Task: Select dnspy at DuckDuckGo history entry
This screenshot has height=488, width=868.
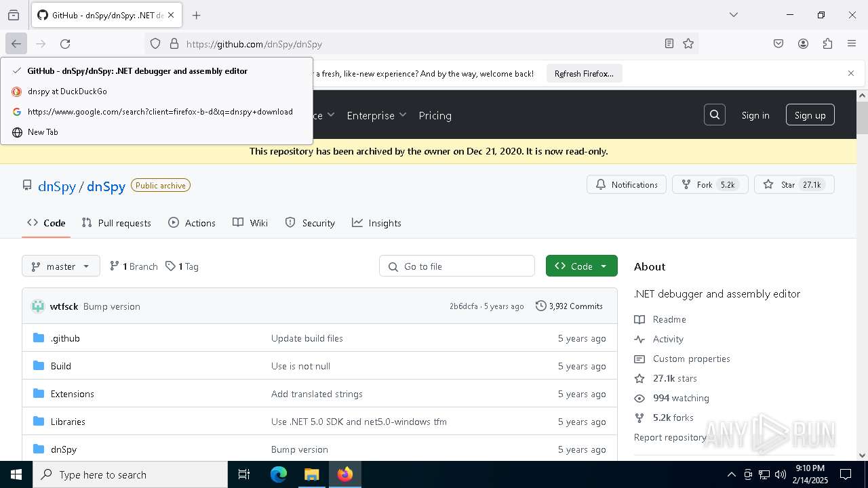Action: click(x=157, y=91)
